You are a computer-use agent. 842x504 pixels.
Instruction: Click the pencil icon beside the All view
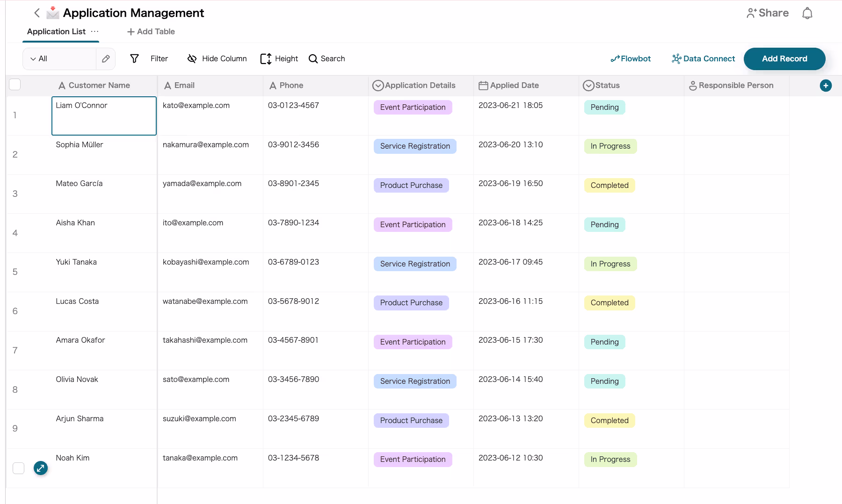click(105, 58)
